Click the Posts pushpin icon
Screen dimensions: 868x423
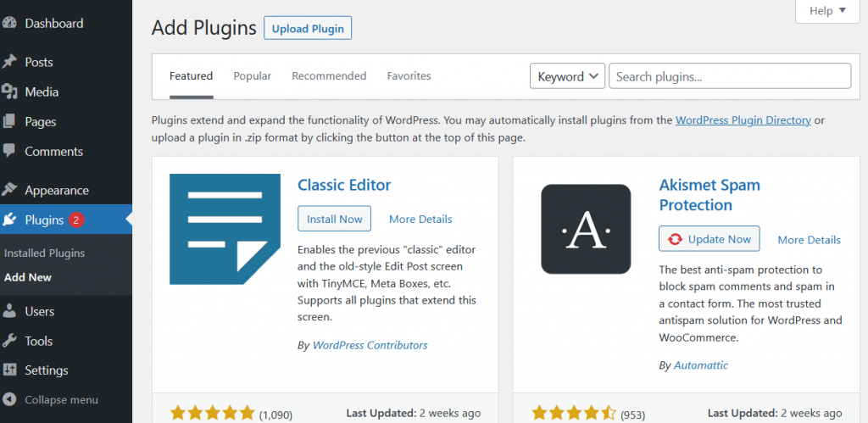click(x=9, y=62)
